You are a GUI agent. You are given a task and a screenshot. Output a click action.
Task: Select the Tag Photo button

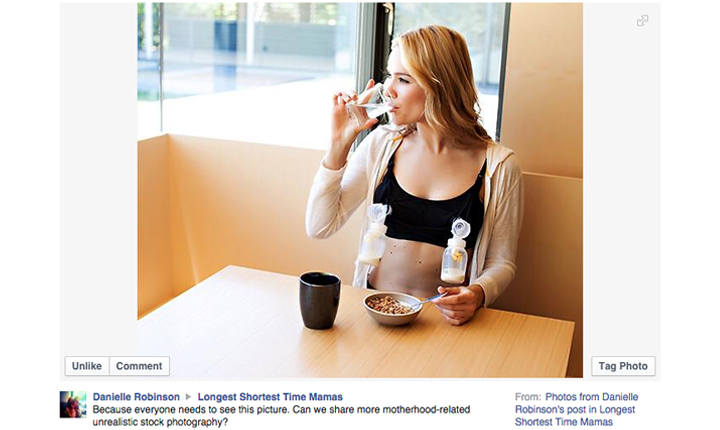pyautogui.click(x=623, y=366)
